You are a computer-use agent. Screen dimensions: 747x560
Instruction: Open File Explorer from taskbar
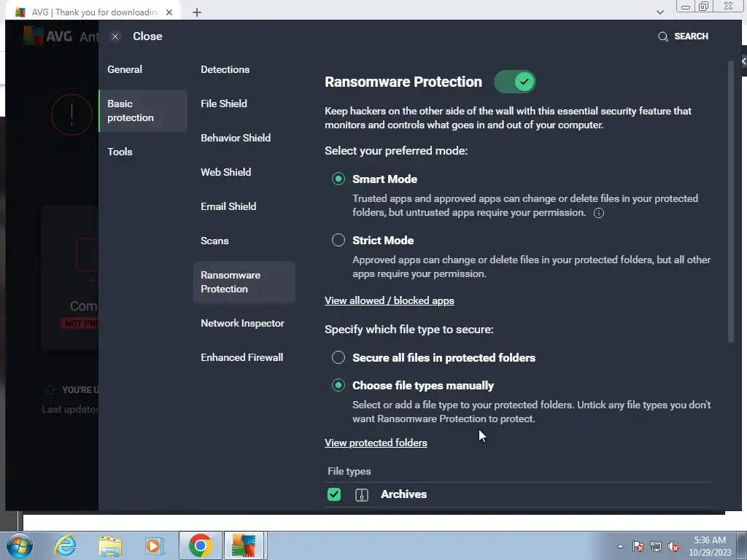click(110, 545)
